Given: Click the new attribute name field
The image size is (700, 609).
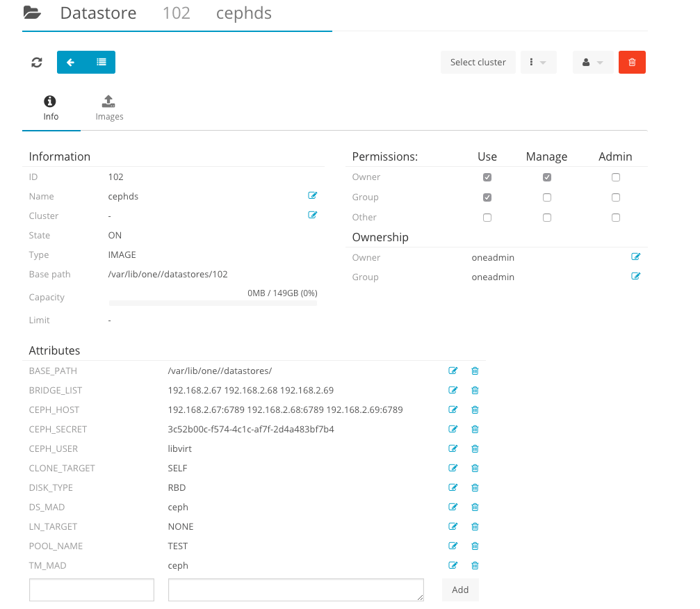Looking at the screenshot, I should pos(92,590).
